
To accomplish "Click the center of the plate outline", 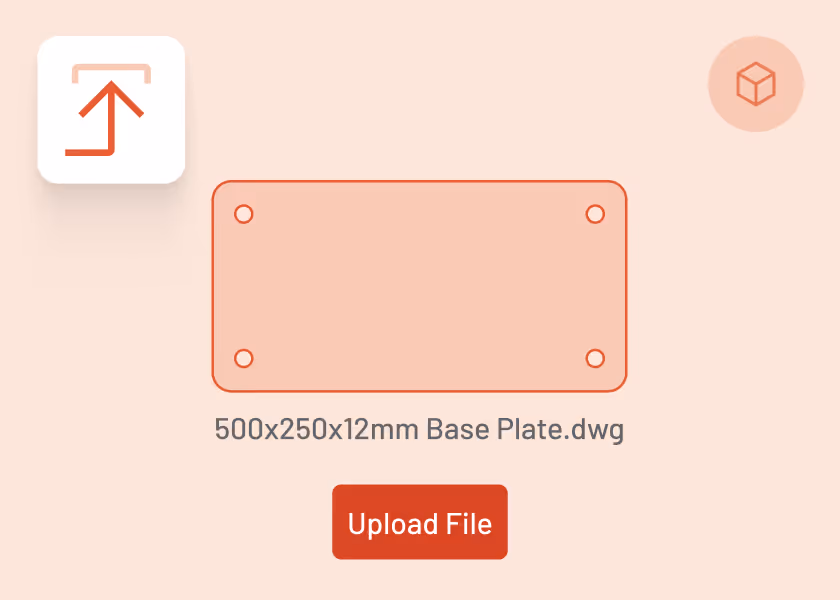I will [419, 286].
